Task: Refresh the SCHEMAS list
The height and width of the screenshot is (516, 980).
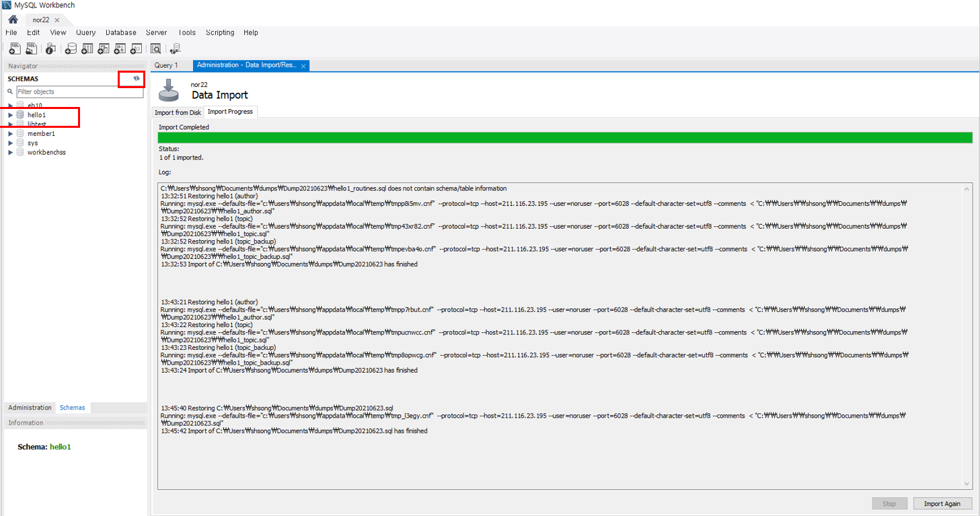Action: (137, 79)
